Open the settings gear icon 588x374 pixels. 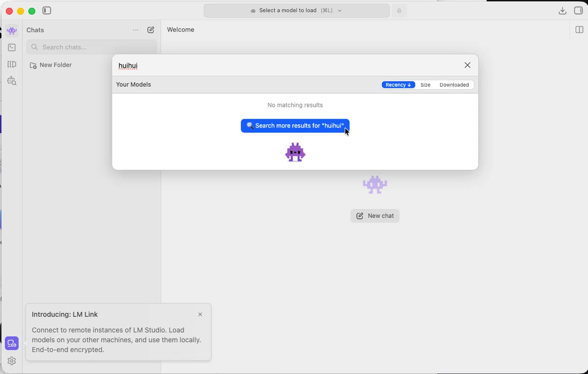pos(12,361)
